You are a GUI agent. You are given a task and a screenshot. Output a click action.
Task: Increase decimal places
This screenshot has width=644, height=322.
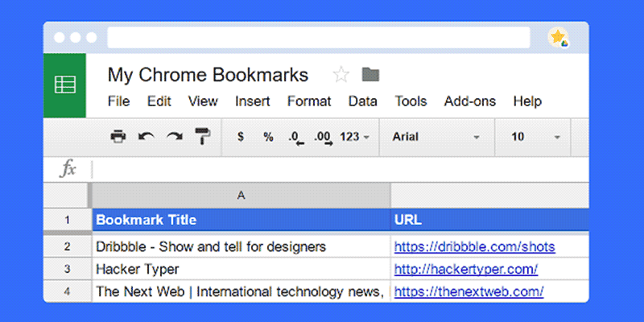point(324,138)
